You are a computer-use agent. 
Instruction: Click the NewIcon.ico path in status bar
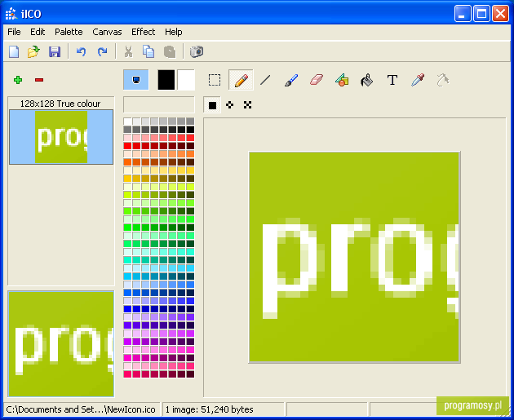(81, 409)
